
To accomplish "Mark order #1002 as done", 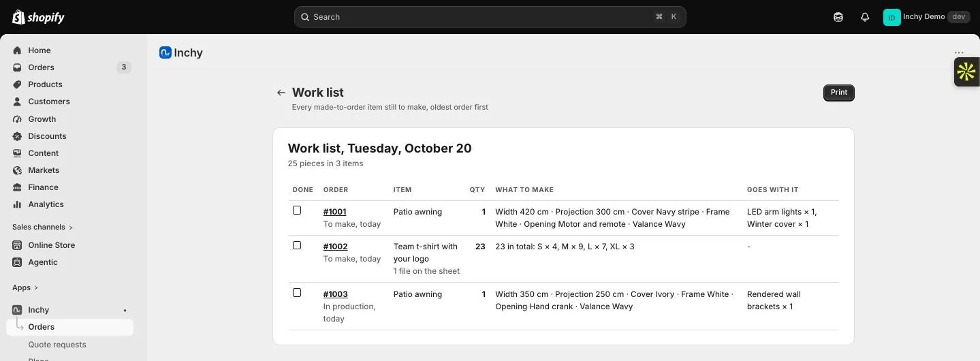I will point(297,245).
